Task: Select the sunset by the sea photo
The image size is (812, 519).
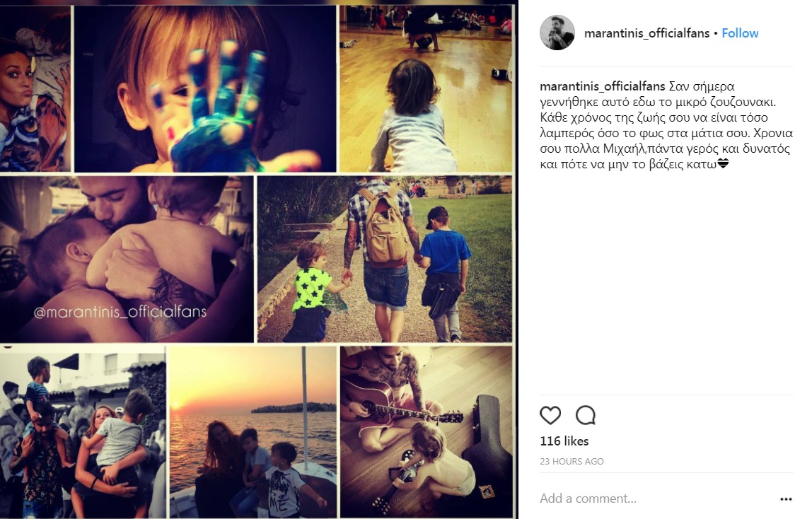Action: point(253,432)
